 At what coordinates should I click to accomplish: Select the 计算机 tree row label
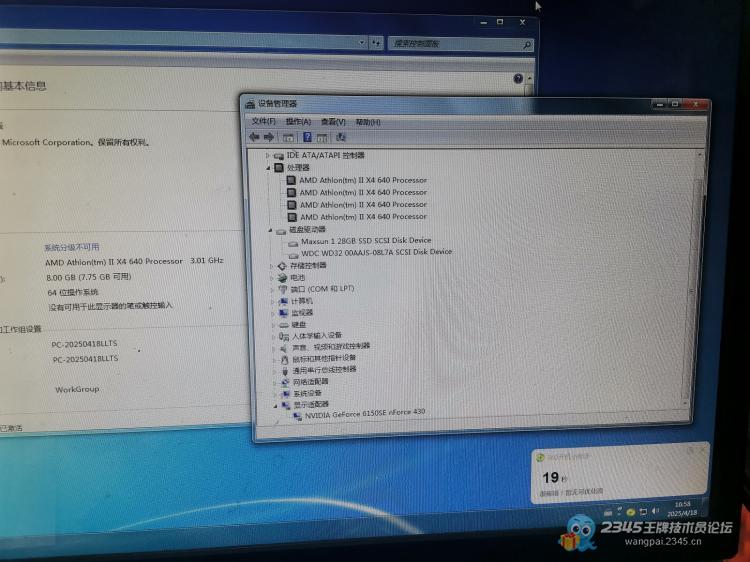[302, 301]
